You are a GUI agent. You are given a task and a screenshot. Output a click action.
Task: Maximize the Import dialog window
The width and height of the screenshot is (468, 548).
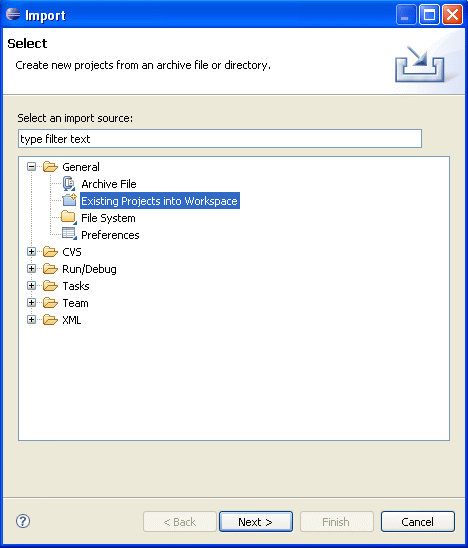[x=429, y=15]
